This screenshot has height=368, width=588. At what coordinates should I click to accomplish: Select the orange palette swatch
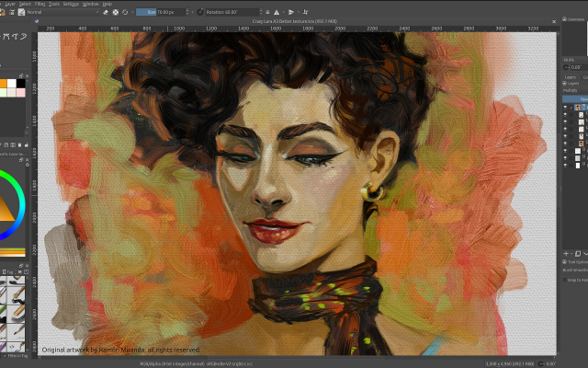pos(3,84)
